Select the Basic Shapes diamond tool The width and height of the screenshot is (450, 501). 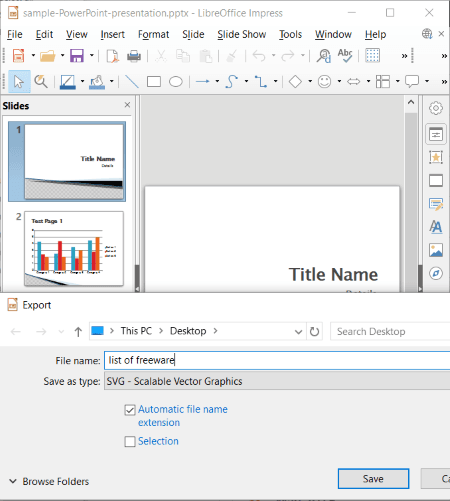coord(295,81)
